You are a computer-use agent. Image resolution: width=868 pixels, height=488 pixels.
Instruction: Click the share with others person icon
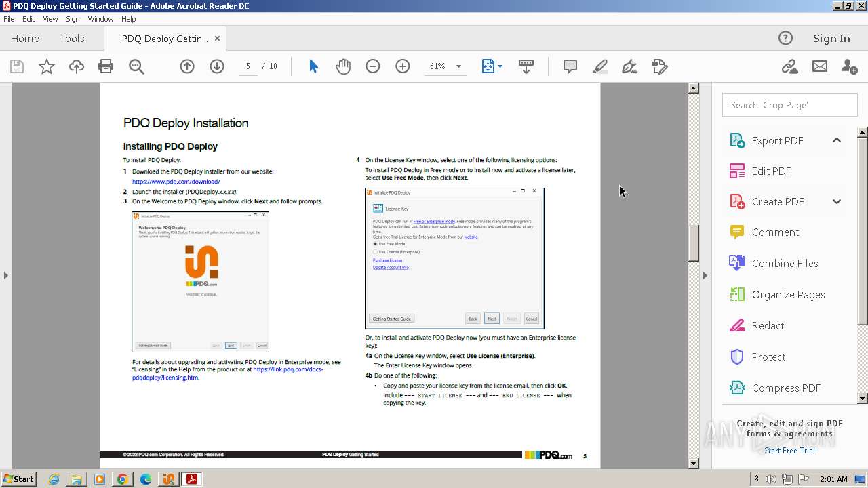pyautogui.click(x=849, y=66)
